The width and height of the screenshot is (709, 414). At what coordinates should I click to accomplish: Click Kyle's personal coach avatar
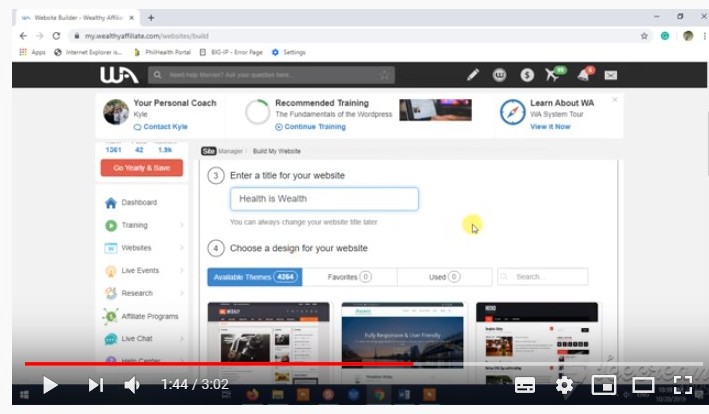116,112
